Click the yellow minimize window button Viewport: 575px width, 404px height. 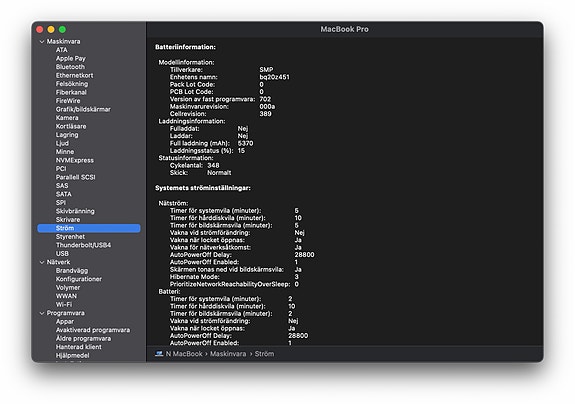[x=51, y=29]
